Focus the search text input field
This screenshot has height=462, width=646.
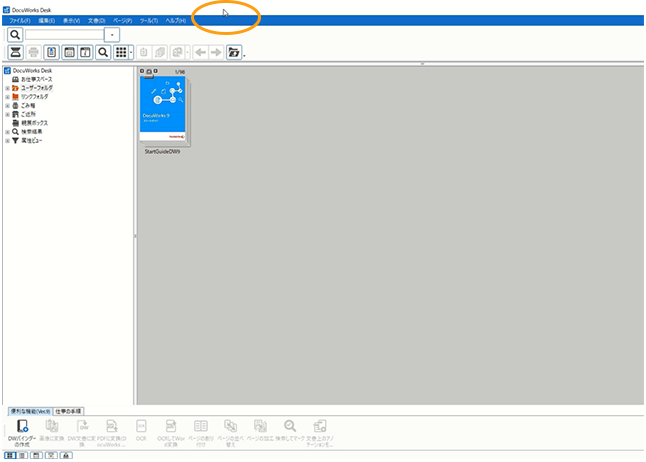64,35
